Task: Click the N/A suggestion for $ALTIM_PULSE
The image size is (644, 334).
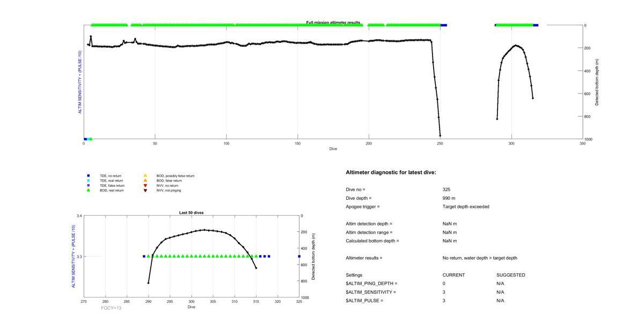Action: (500, 301)
